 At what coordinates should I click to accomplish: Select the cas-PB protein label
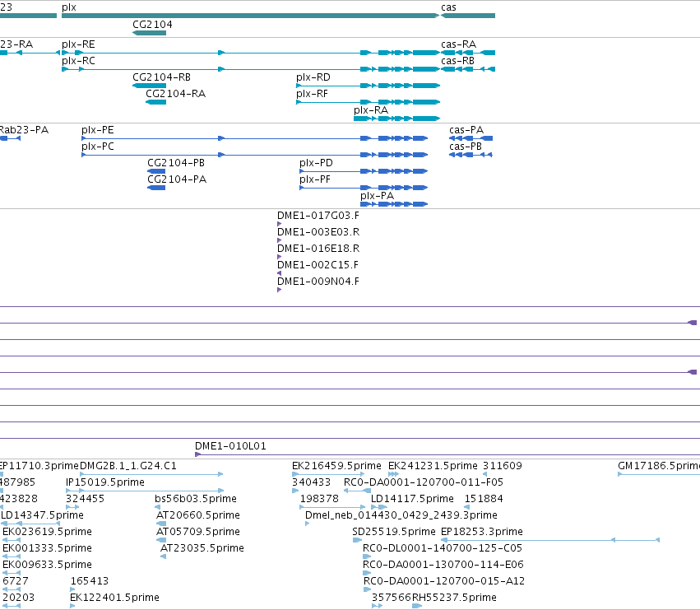(466, 147)
